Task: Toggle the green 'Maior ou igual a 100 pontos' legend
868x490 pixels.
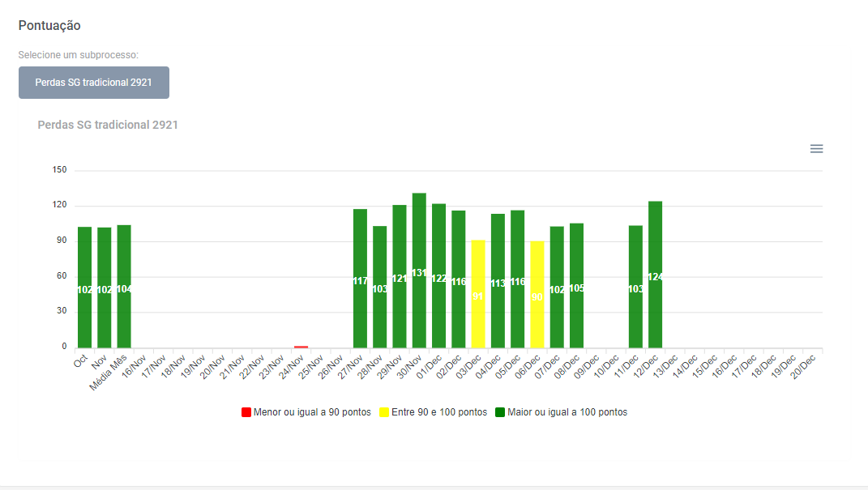Action: click(567, 412)
